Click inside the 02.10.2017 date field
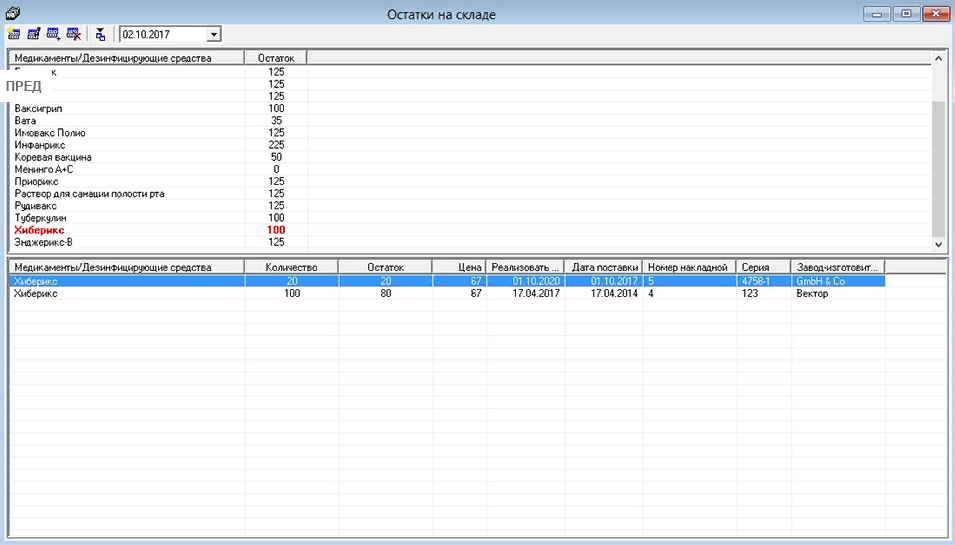955x545 pixels. 160,34
